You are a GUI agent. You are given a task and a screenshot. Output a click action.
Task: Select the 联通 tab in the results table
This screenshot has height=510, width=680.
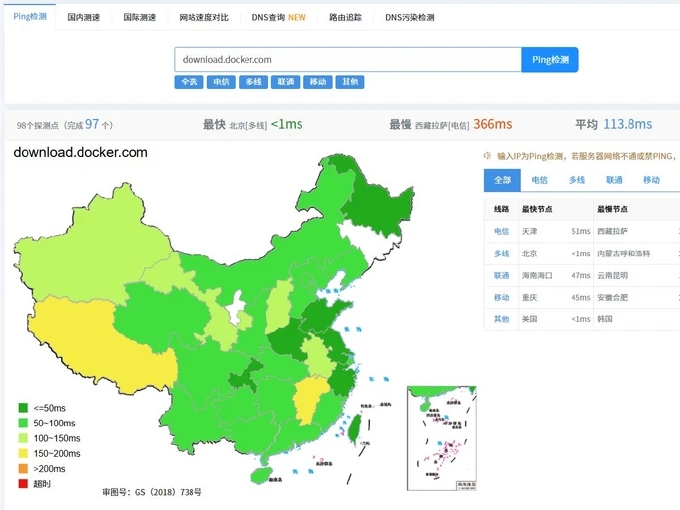click(x=614, y=180)
